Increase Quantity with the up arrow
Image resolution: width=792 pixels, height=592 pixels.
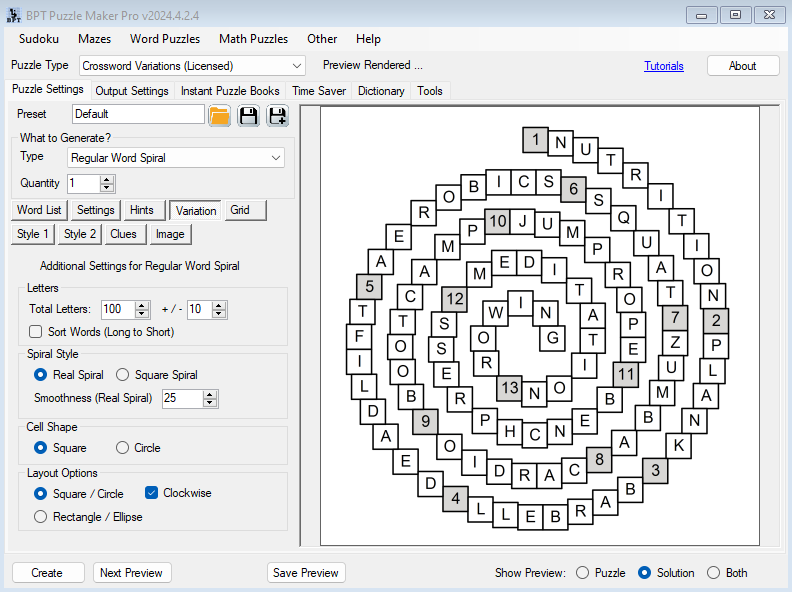tap(107, 179)
